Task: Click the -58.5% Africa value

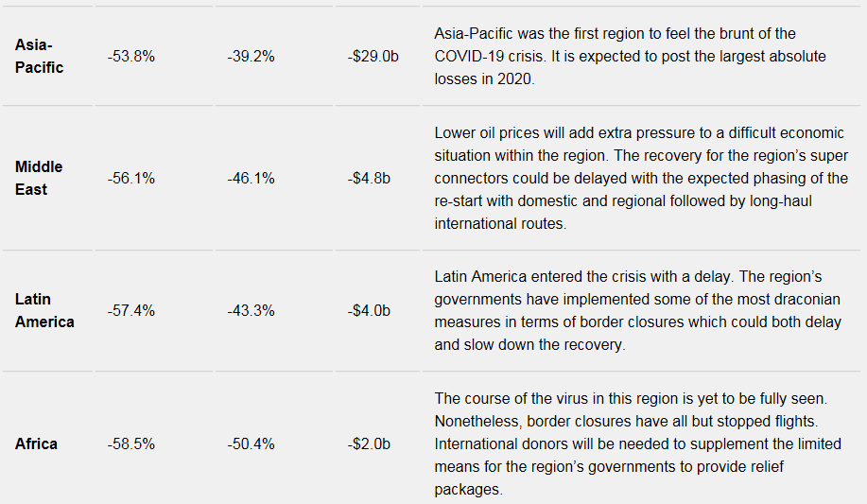Action: (131, 443)
